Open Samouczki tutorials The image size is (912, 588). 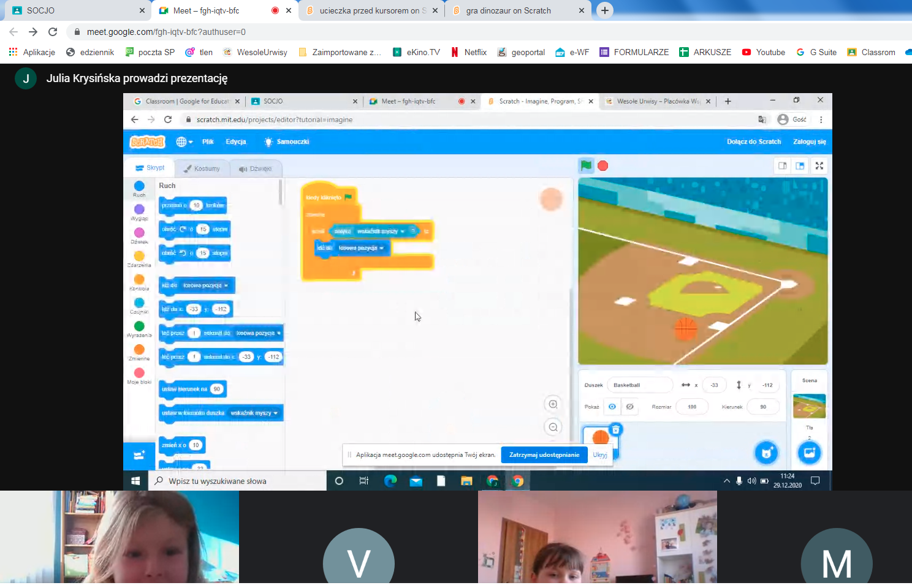[x=286, y=141]
